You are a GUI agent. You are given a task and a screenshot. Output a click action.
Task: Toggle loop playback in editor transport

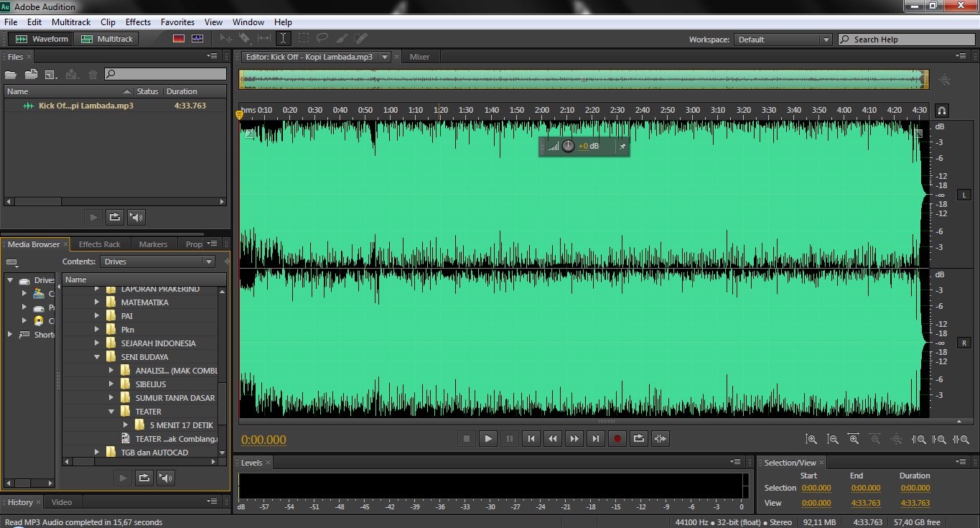[639, 438]
